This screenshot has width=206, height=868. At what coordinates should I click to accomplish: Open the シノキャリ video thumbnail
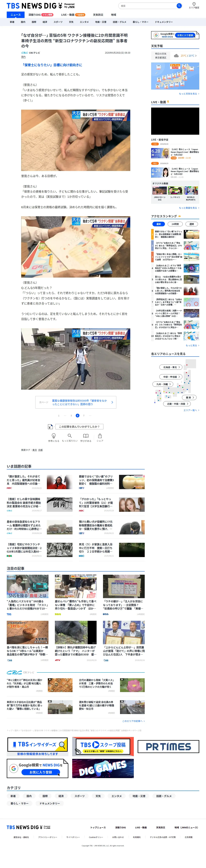(175, 190)
